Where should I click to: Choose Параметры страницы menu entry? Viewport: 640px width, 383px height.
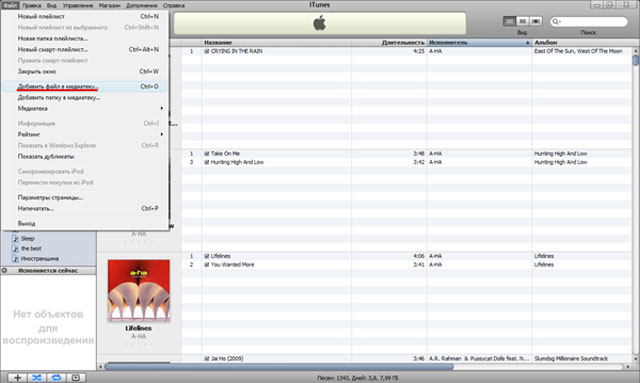pyautogui.click(x=85, y=198)
